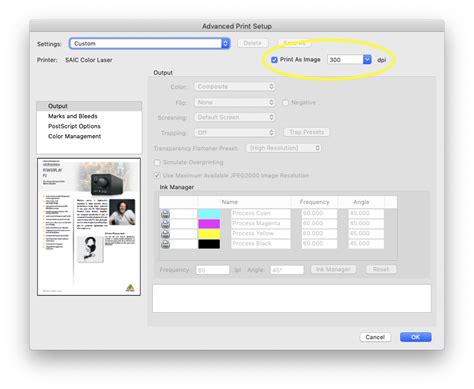Open Transparency Flattener Preset dropdown
The image size is (474, 389).
click(x=284, y=148)
